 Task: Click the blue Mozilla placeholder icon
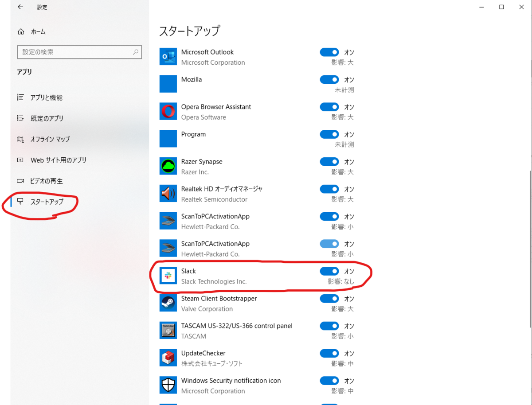click(168, 84)
